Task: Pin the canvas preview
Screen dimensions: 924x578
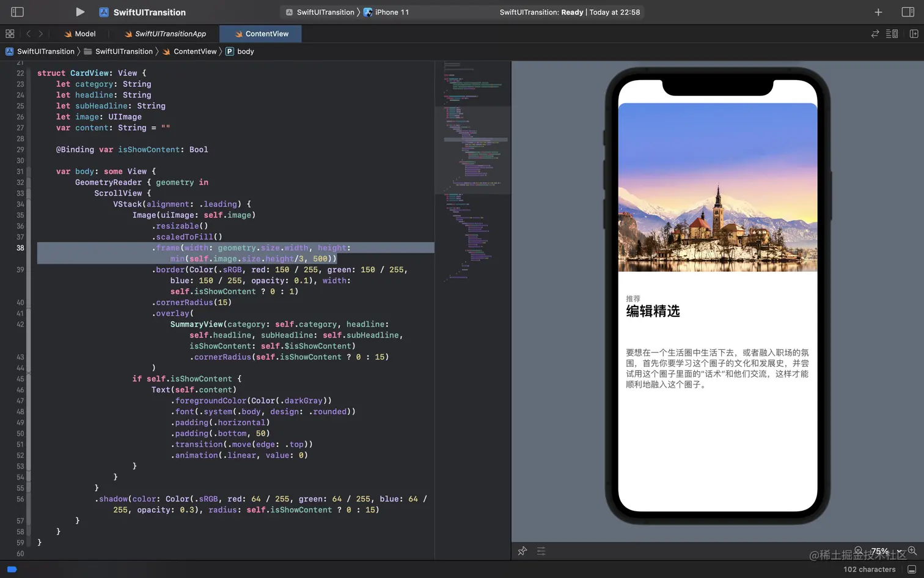Action: point(522,551)
